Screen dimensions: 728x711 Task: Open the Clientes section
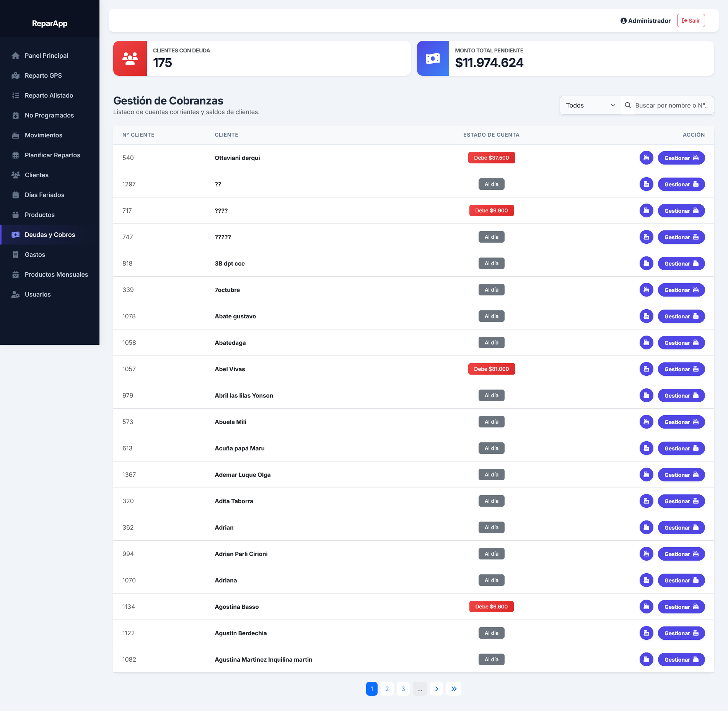point(50,175)
